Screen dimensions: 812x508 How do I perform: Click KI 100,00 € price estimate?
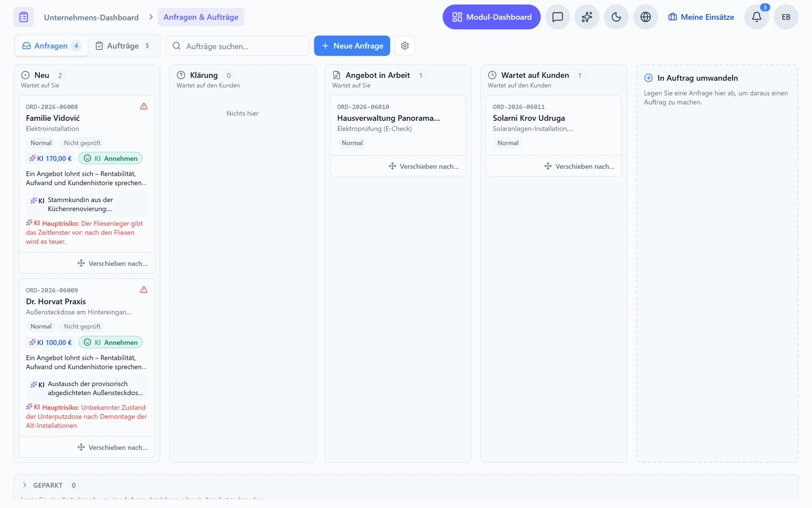(x=50, y=342)
